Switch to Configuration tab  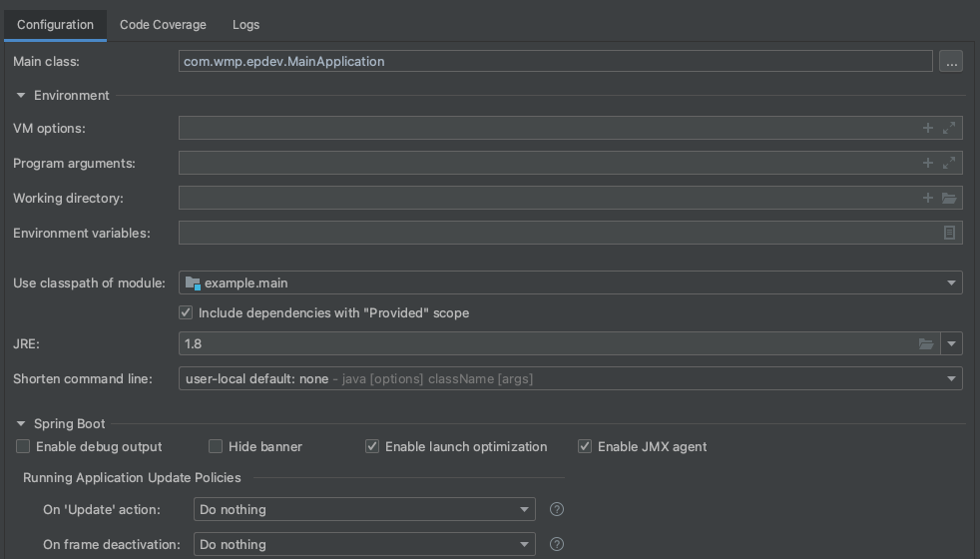[x=55, y=24]
